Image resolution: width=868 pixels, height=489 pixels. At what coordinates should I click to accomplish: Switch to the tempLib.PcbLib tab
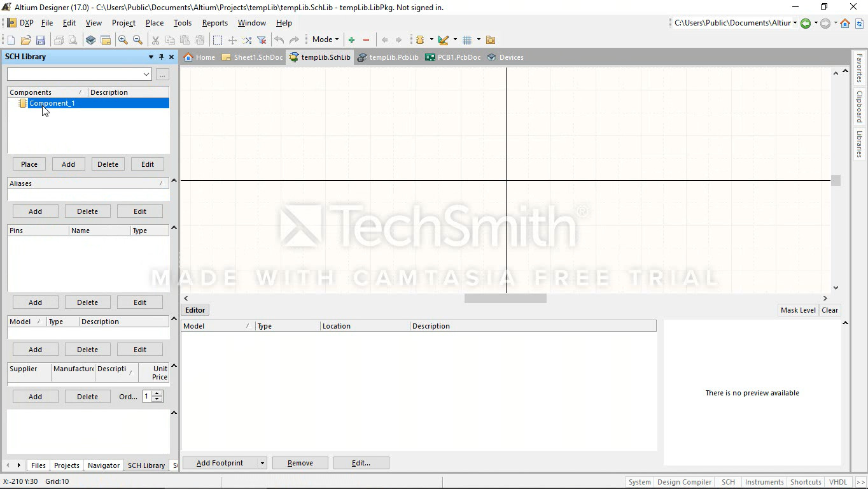click(388, 57)
